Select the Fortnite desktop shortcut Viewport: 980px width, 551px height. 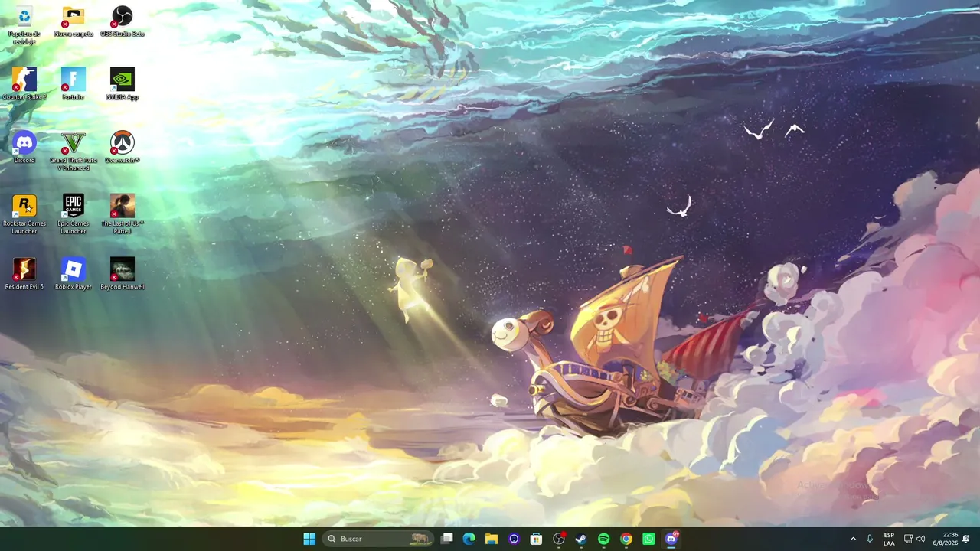coord(73,84)
